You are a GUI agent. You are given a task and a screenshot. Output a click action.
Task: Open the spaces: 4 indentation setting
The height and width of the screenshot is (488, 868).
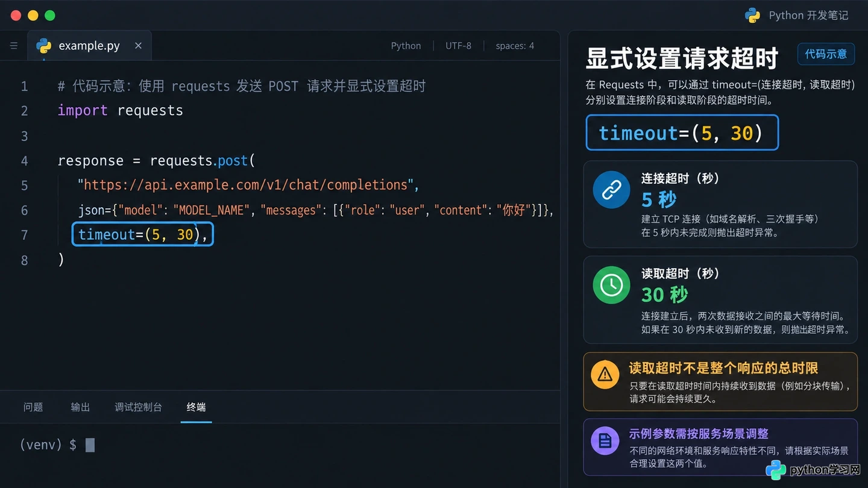click(515, 46)
